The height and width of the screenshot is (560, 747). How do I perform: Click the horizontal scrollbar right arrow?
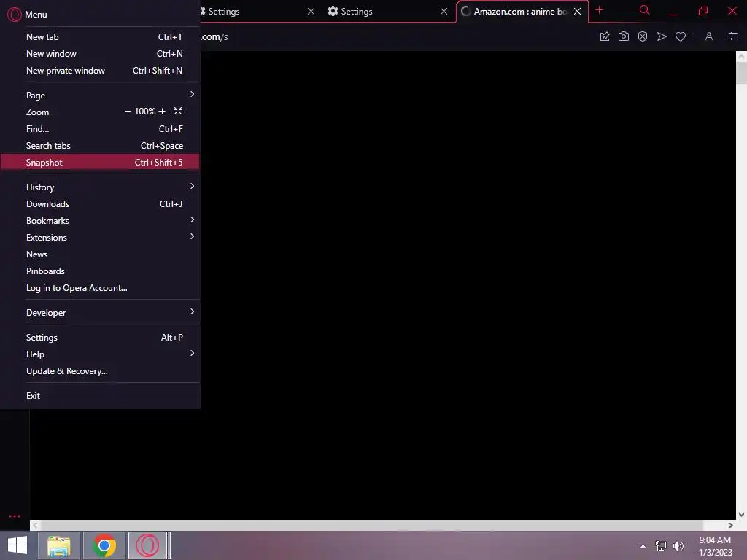[731, 525]
